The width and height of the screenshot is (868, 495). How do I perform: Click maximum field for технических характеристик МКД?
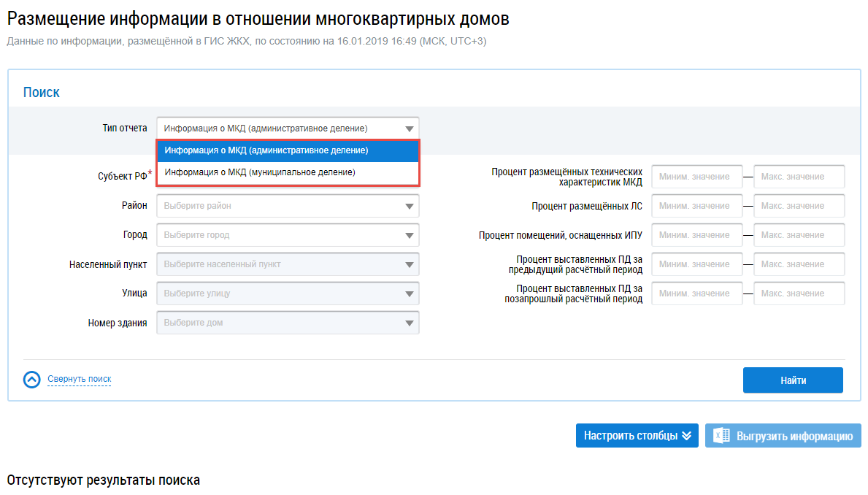799,177
